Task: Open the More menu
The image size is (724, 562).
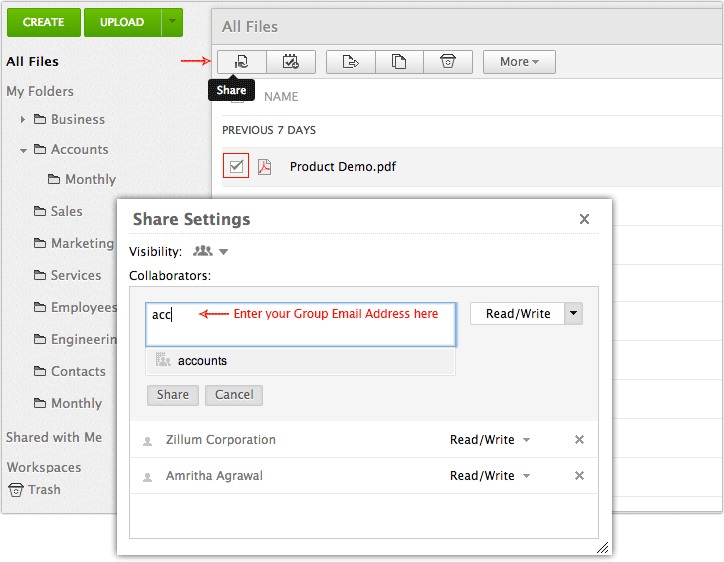Action: click(x=519, y=62)
